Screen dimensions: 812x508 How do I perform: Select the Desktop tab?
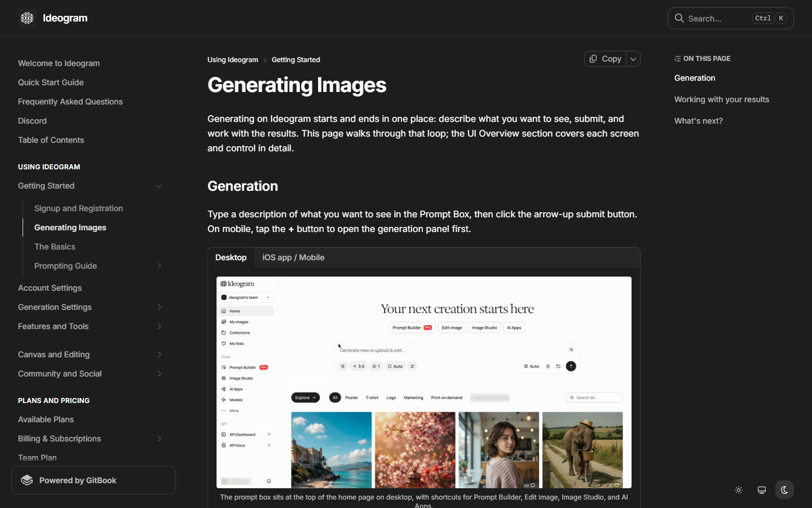[x=231, y=257]
